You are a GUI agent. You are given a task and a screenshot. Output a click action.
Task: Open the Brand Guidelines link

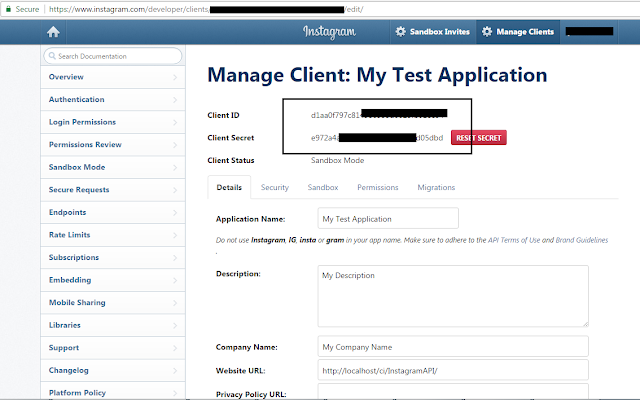[x=582, y=240]
